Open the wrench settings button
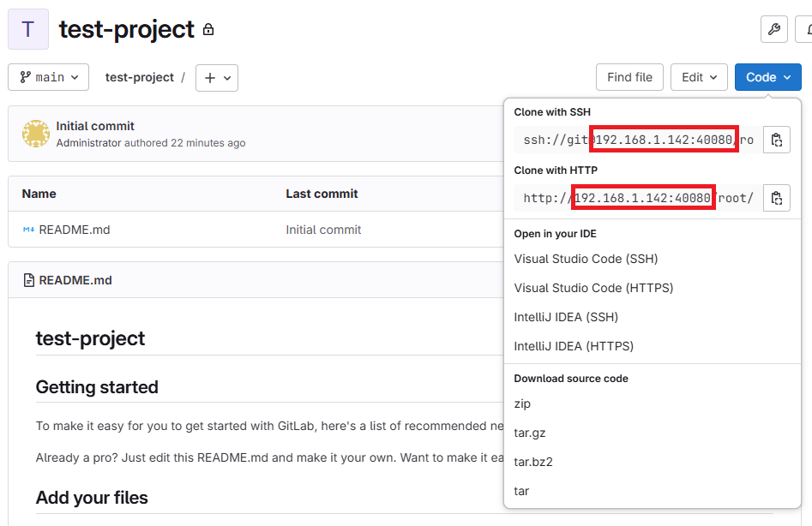 tap(774, 29)
